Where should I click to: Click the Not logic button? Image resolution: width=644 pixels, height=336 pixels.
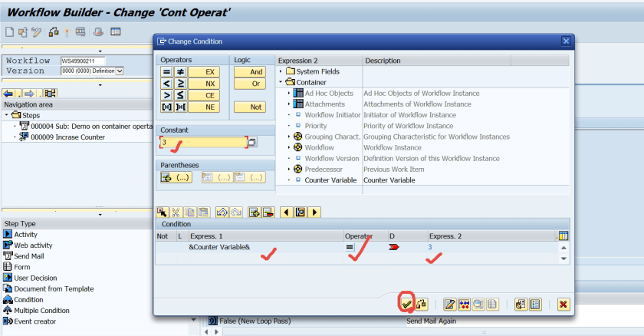pos(250,107)
